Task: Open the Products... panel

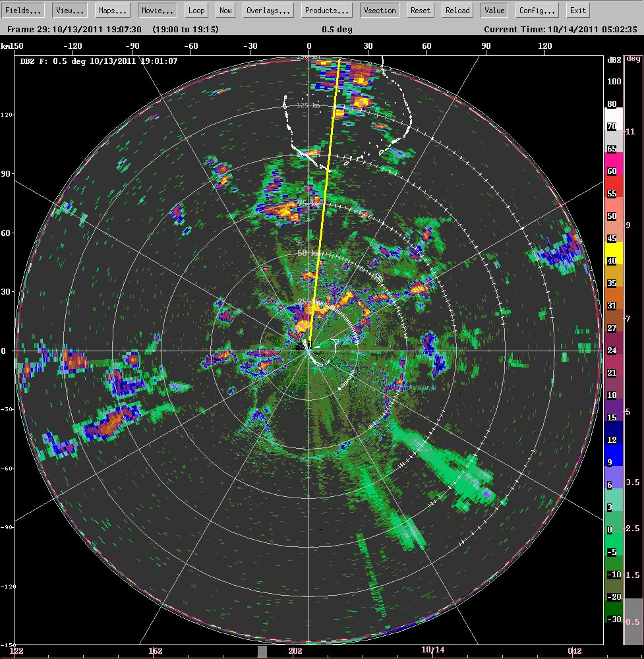Action: point(327,11)
